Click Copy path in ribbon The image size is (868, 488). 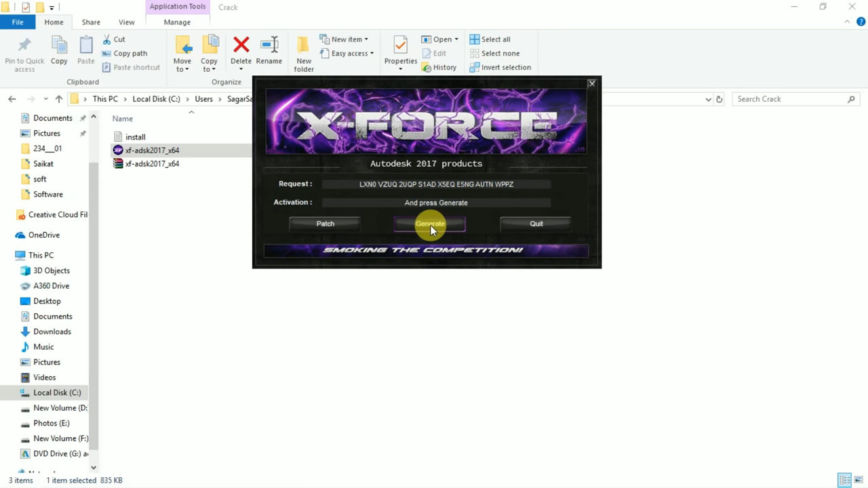coord(125,54)
